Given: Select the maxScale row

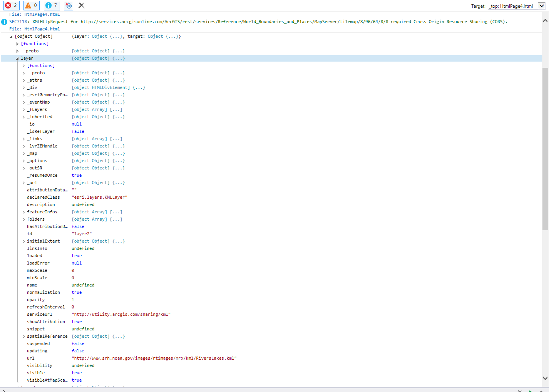Looking at the screenshot, I should click(271, 270).
